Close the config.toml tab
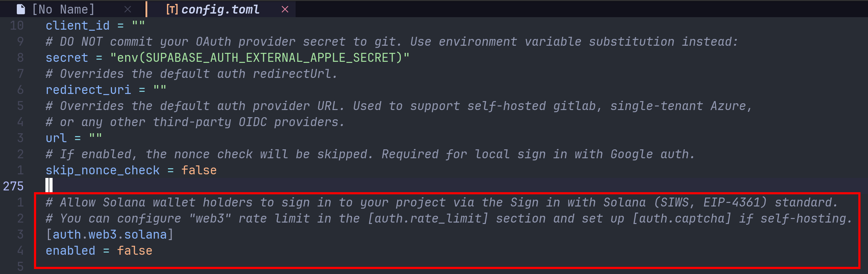868x274 pixels. coord(285,9)
